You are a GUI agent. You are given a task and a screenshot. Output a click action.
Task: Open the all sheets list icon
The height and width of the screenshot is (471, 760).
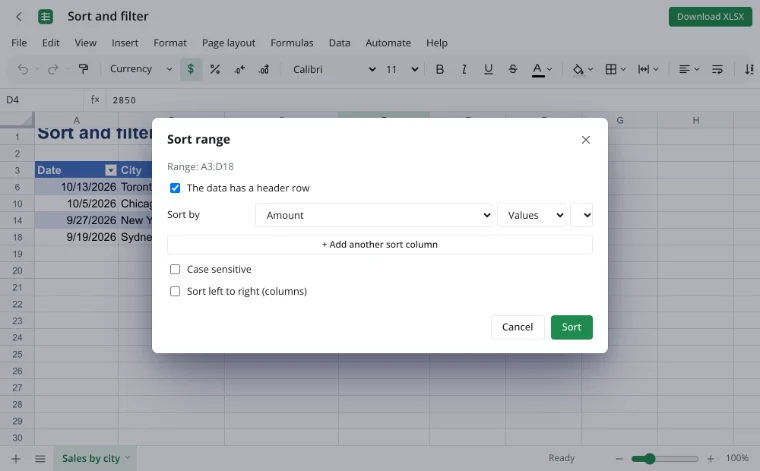pos(40,458)
